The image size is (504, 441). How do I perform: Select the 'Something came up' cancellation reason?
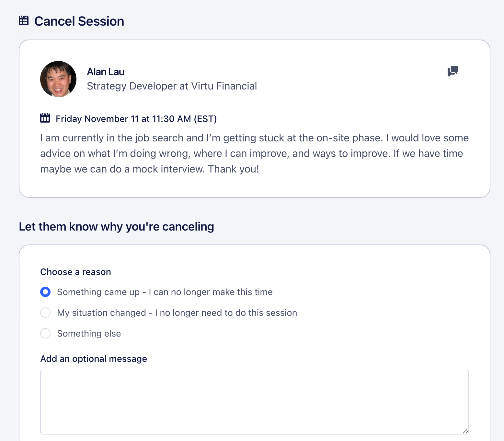pos(45,292)
